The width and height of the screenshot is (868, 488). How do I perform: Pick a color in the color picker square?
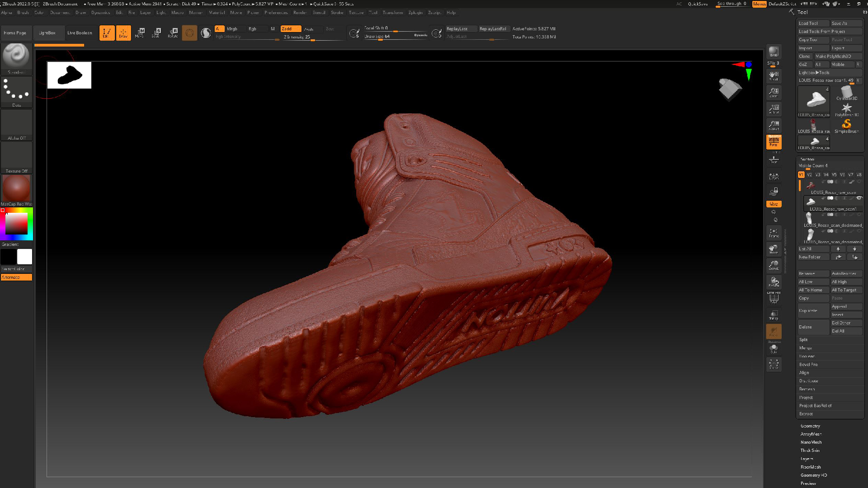pyautogui.click(x=16, y=223)
